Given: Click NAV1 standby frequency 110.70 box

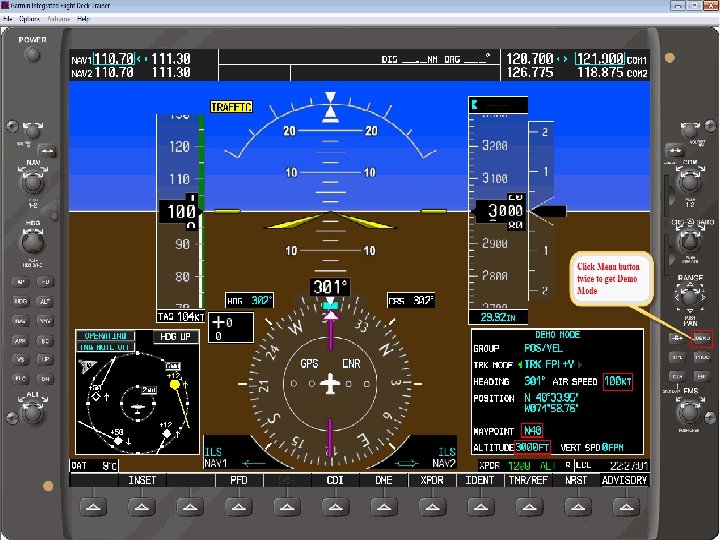Looking at the screenshot, I should tap(113, 59).
